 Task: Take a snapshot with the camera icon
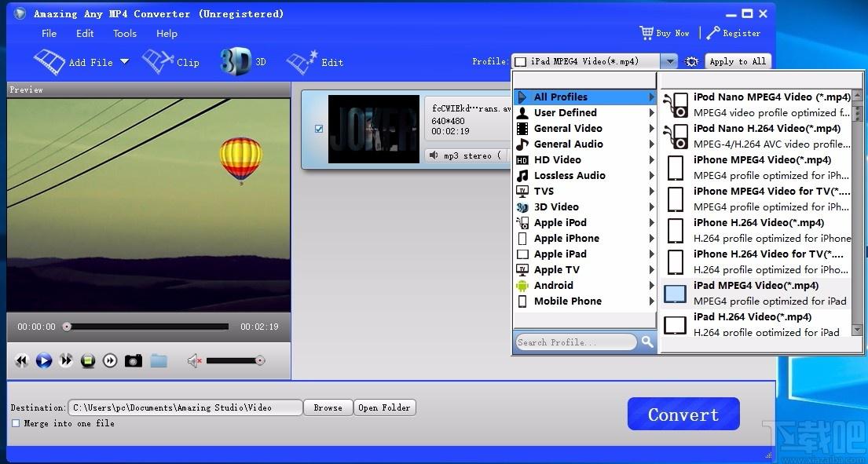pos(134,361)
